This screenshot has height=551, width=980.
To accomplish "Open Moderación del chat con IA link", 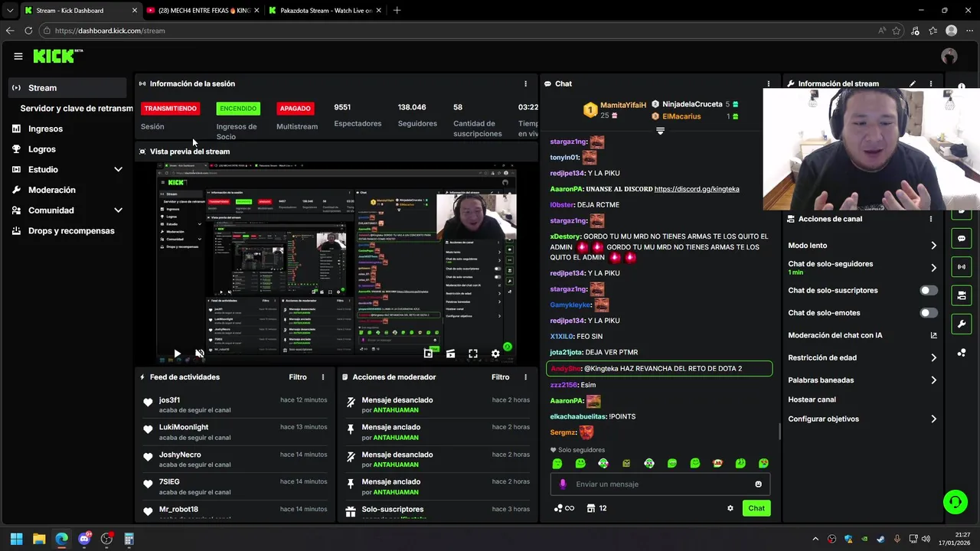I will coord(862,335).
